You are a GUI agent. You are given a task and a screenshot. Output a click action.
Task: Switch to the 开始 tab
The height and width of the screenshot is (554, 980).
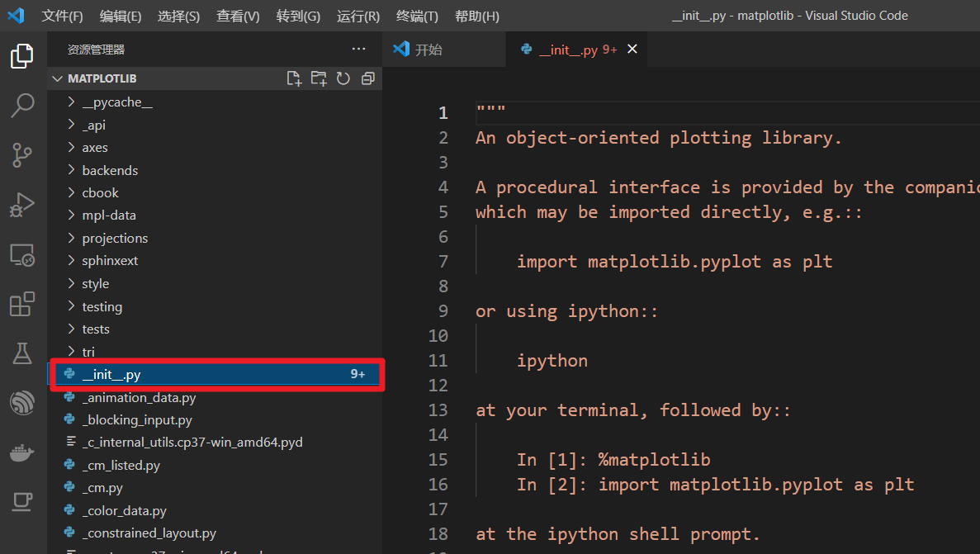443,50
